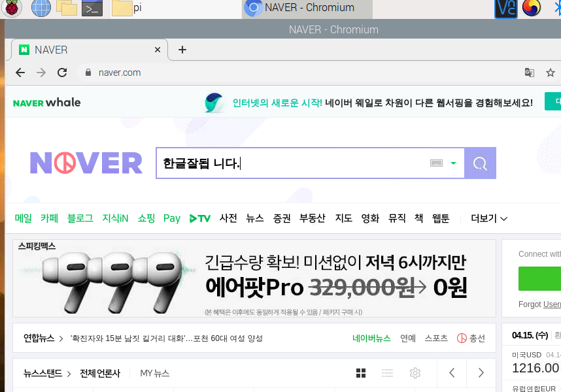Open Pay menu item
561x392 pixels.
[x=172, y=218]
